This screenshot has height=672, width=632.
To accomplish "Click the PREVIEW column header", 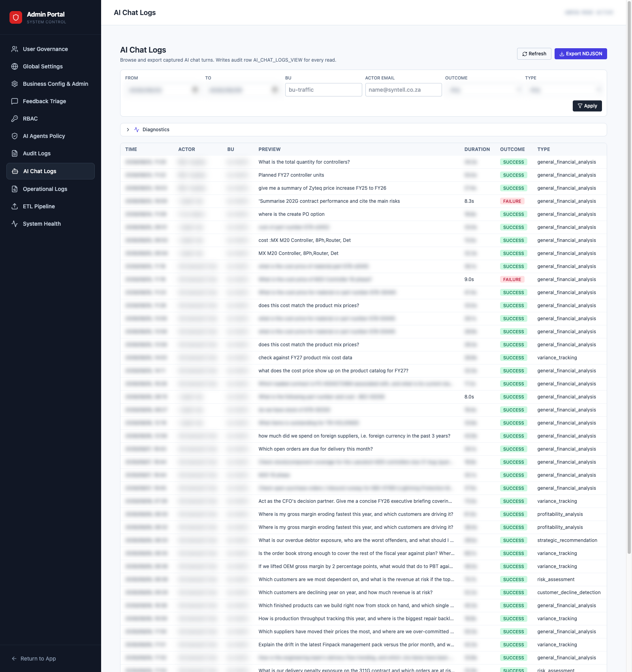I will (x=269, y=149).
